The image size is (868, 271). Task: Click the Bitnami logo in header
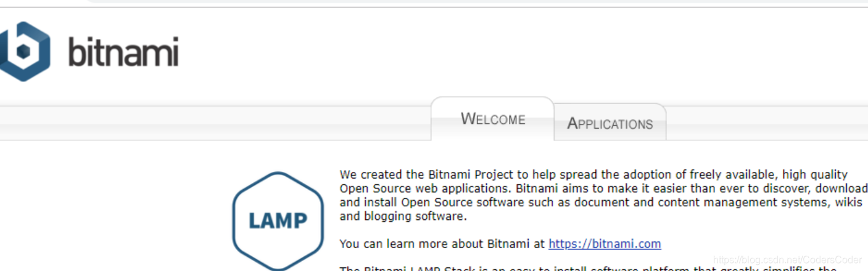89,52
